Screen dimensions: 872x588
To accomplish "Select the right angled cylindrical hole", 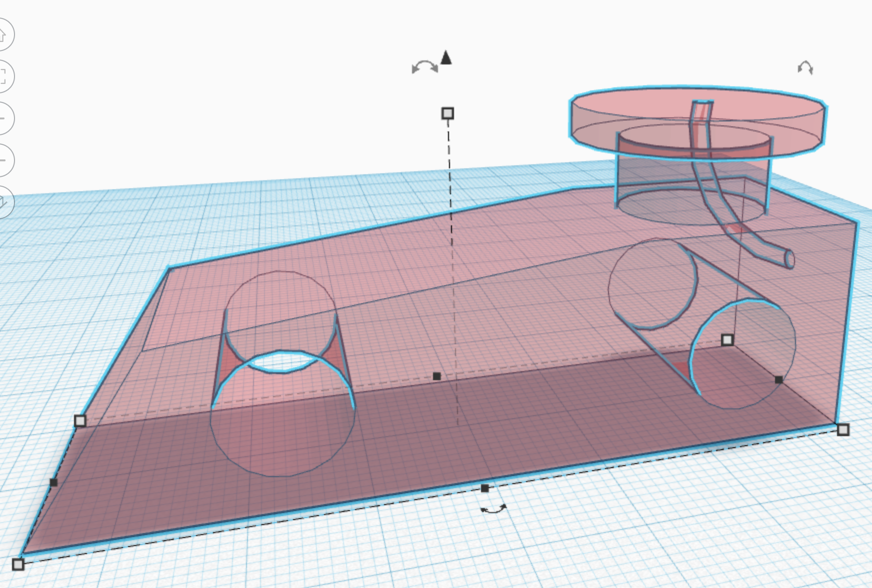I will coord(702,324).
